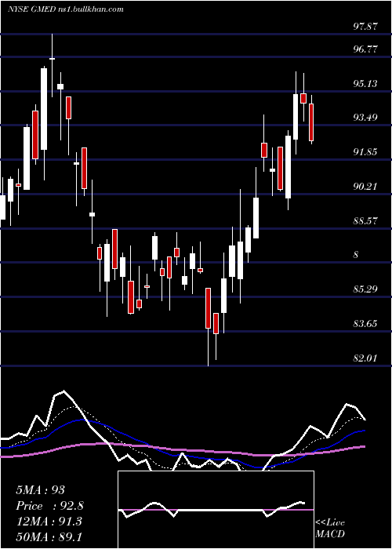Click the MACD inset chart panel
This screenshot has height=549, width=392.
click(x=216, y=510)
